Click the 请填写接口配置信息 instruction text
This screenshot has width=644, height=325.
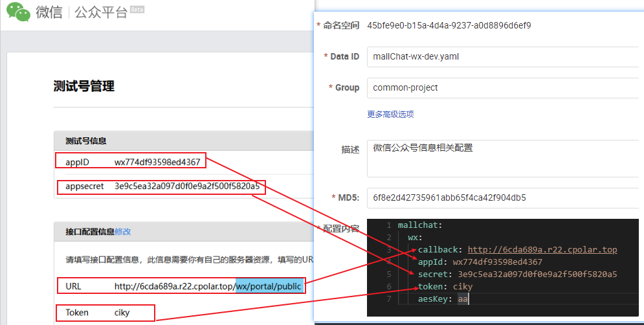[x=190, y=260]
